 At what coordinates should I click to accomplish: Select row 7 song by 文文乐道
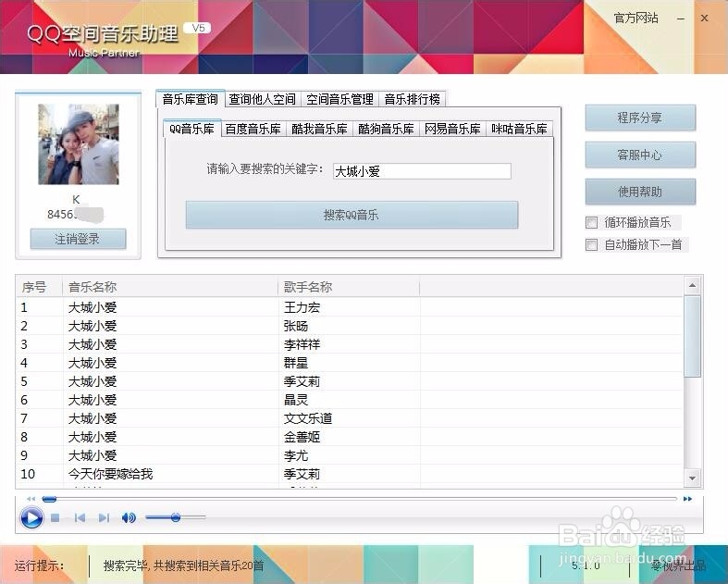click(350, 418)
